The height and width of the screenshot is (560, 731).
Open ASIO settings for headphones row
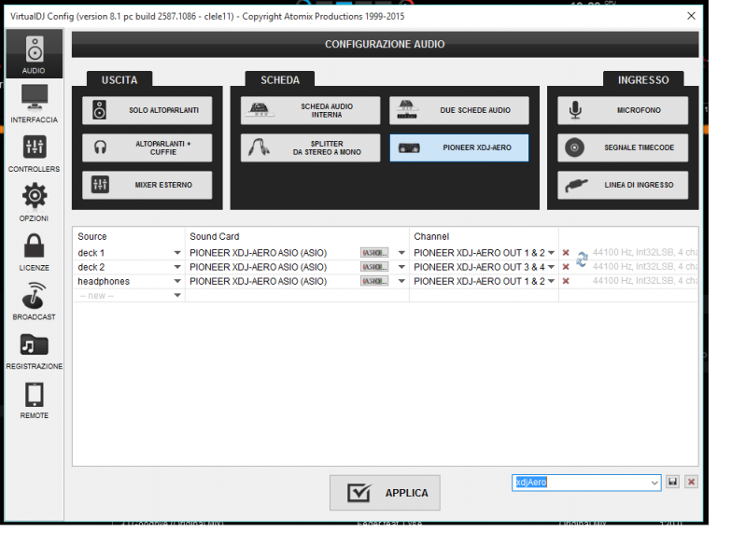(x=374, y=281)
